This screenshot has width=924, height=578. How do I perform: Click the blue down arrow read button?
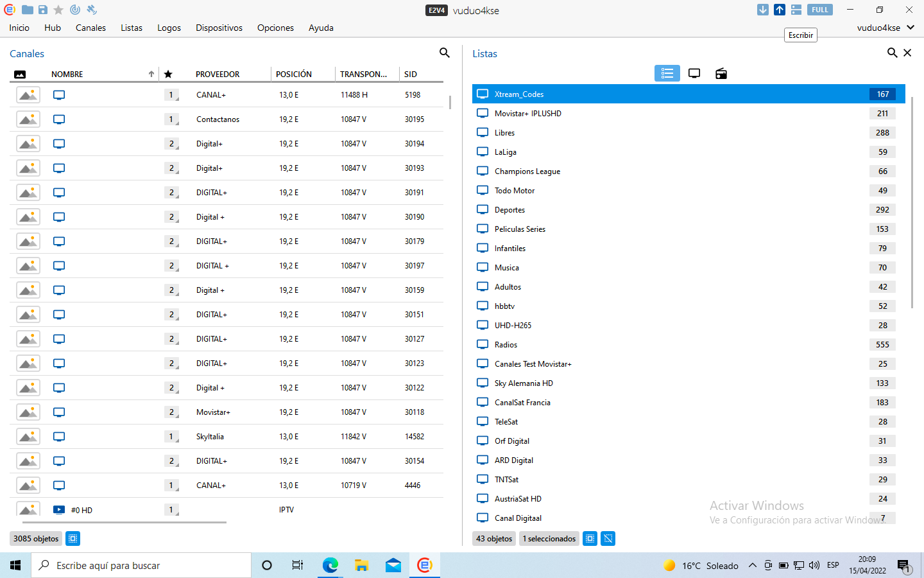point(762,10)
